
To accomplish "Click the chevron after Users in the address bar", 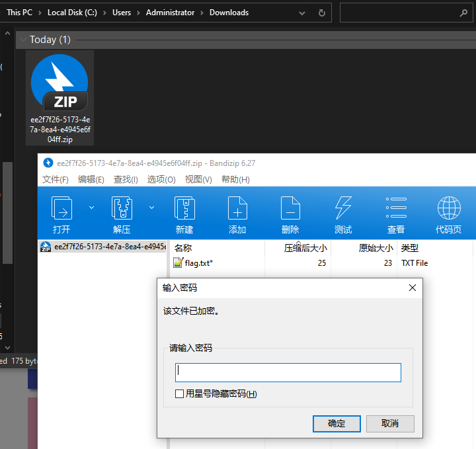I will coord(138,13).
